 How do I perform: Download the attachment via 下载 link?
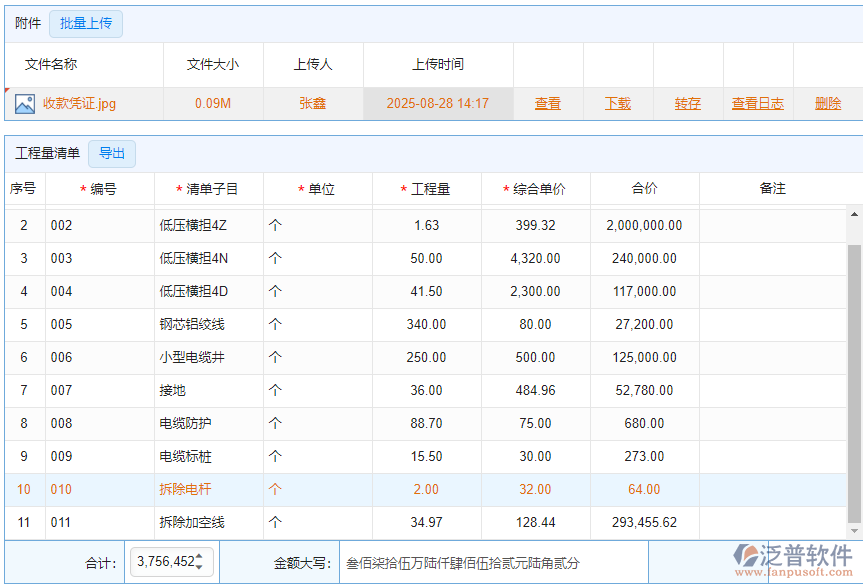(618, 103)
